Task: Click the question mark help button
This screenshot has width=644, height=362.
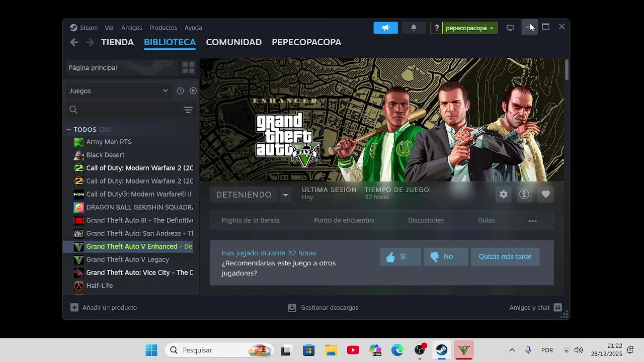Action: 437,28
